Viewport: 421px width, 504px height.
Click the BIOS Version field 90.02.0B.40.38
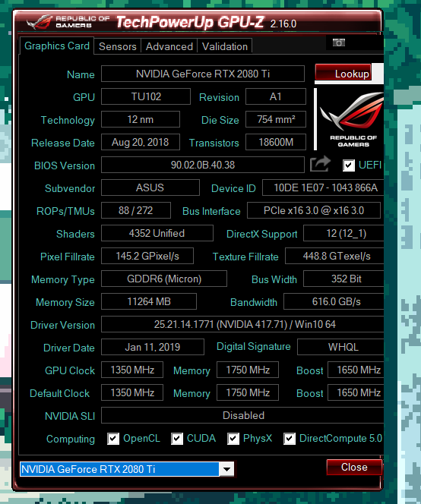[203, 165]
